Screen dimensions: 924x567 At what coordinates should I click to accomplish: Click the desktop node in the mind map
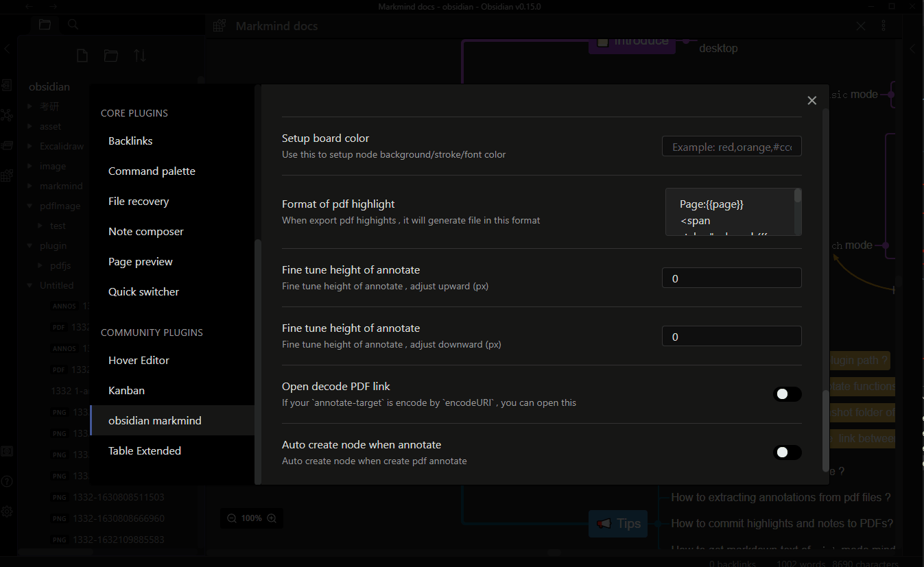coord(718,49)
